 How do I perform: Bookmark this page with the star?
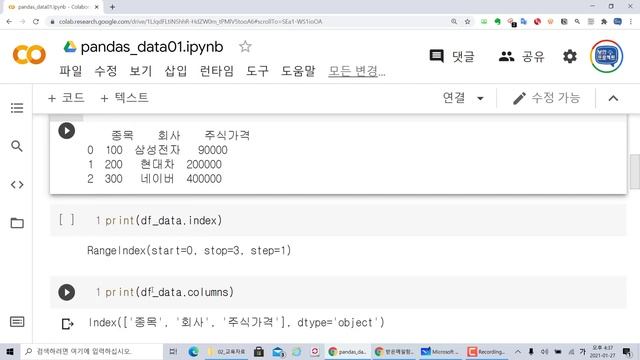[467, 22]
